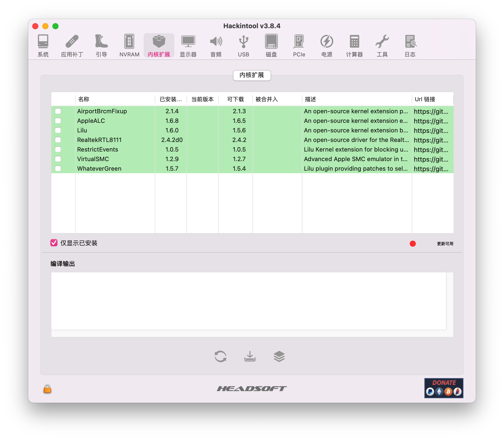Open the 磁盘 disk section
The width and height of the screenshot is (504, 440).
pyautogui.click(x=271, y=46)
